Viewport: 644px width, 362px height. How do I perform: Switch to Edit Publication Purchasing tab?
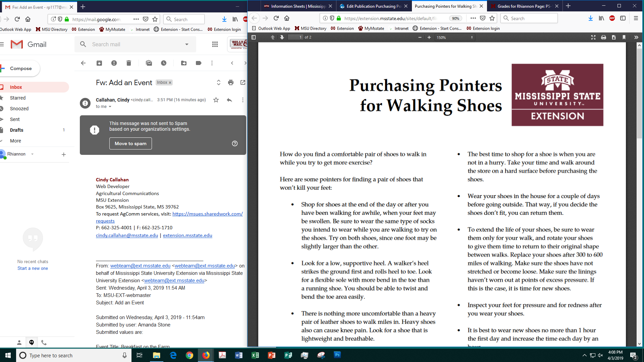[x=374, y=6]
